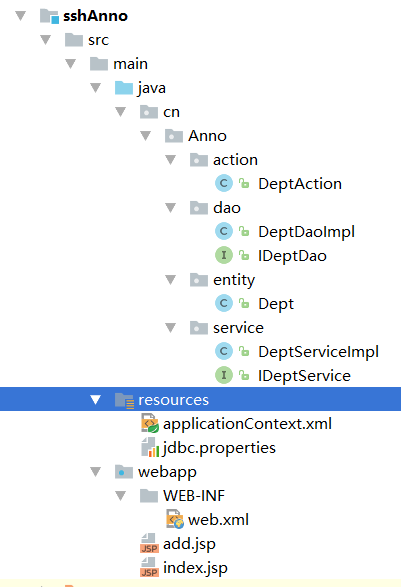
Task: Select the webapp folder label
Action: 167,472
